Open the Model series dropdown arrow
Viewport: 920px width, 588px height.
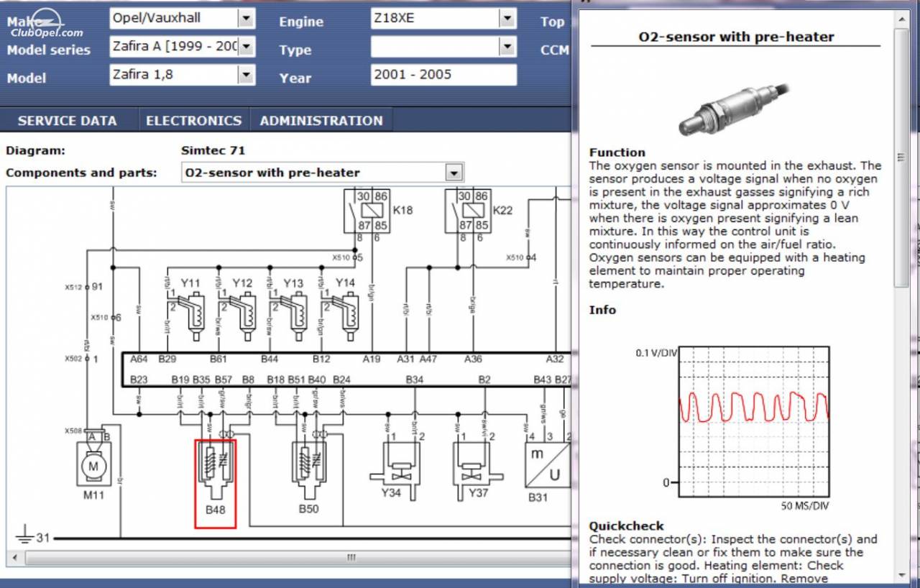pos(247,47)
